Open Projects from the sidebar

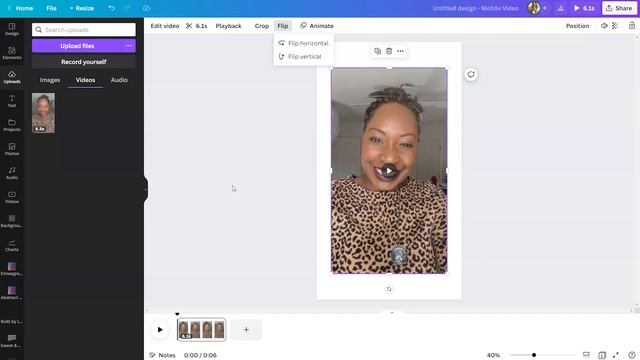coord(12,125)
